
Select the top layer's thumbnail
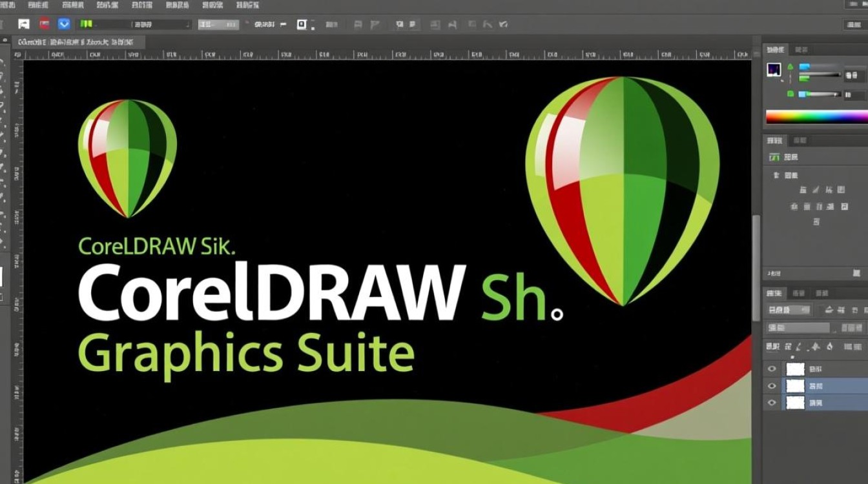coord(795,369)
